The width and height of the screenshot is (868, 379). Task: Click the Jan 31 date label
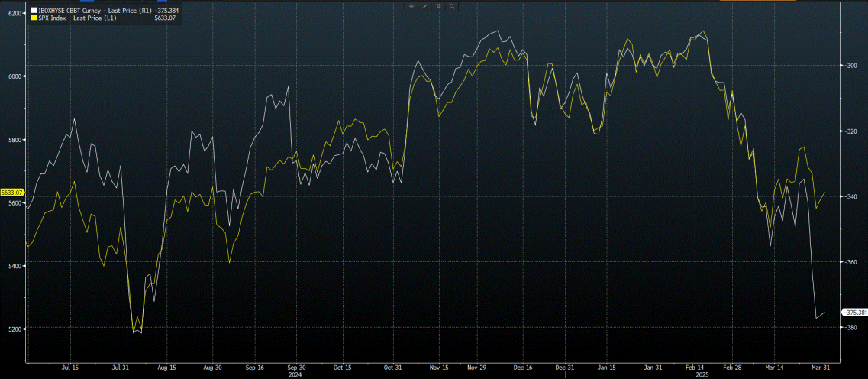coord(653,367)
